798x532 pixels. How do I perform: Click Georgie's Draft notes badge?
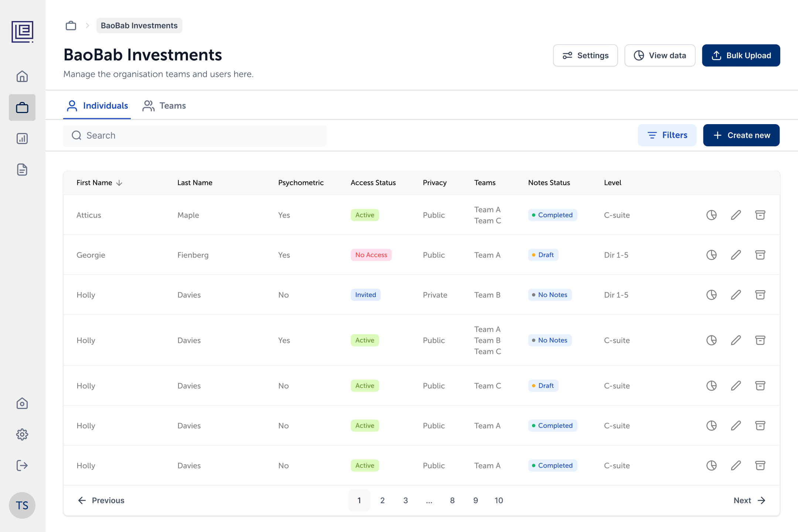[x=543, y=255]
